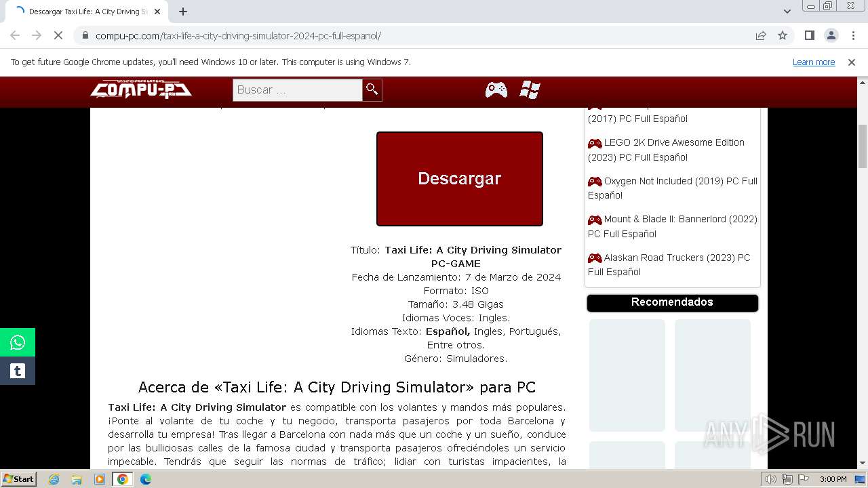Image resolution: width=868 pixels, height=488 pixels.
Task: Open a new browser tab
Action: tap(183, 12)
